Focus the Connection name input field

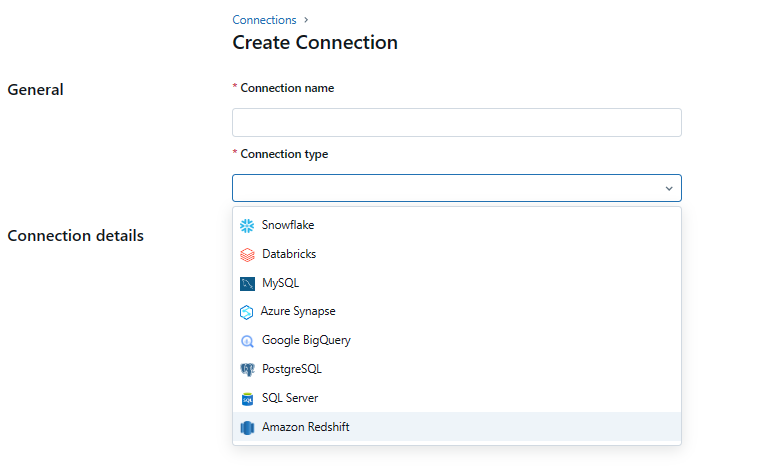pyautogui.click(x=457, y=122)
